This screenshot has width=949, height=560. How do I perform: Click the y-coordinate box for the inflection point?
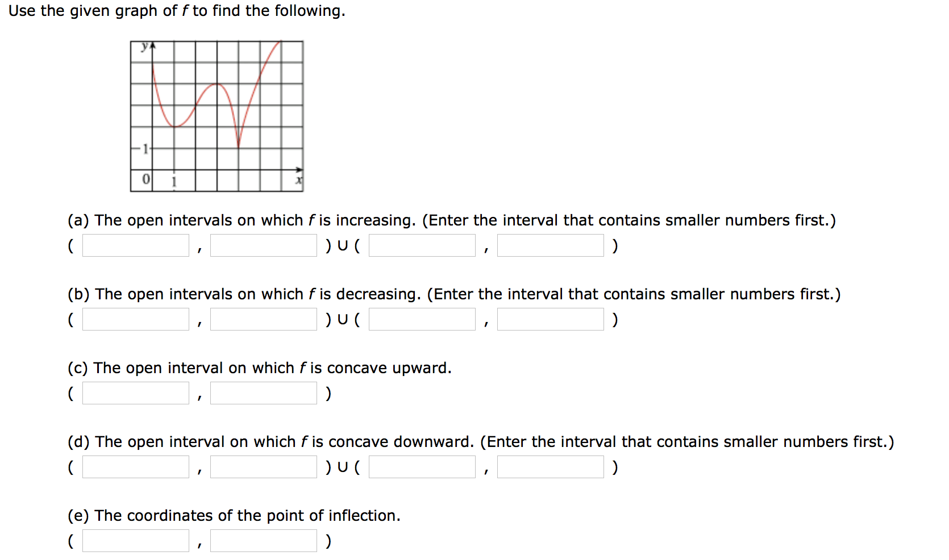pyautogui.click(x=263, y=540)
